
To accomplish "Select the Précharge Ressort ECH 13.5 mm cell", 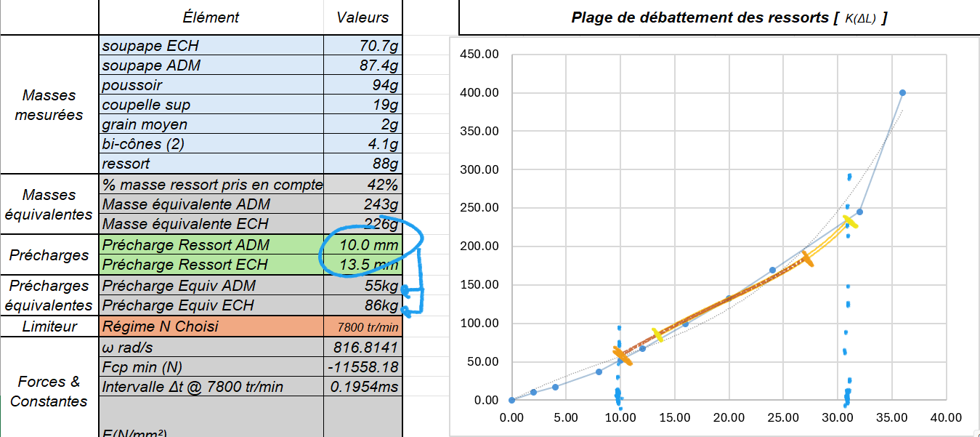I will point(363,265).
